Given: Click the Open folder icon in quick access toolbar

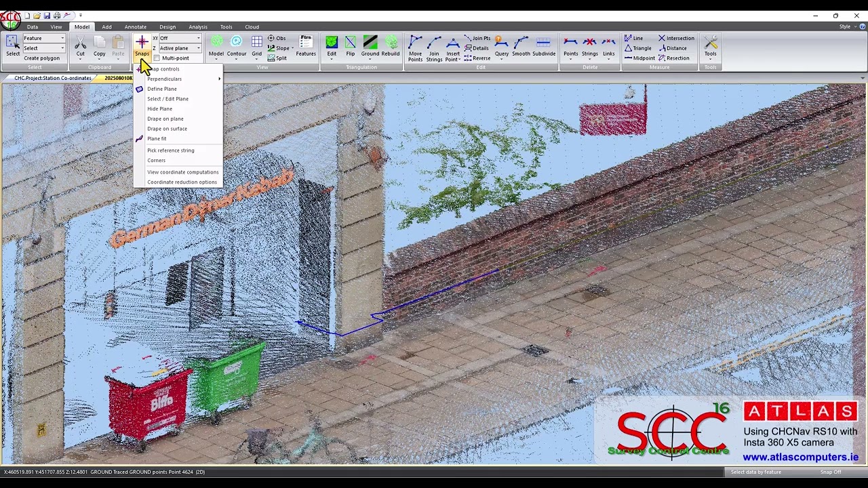Looking at the screenshot, I should point(37,15).
